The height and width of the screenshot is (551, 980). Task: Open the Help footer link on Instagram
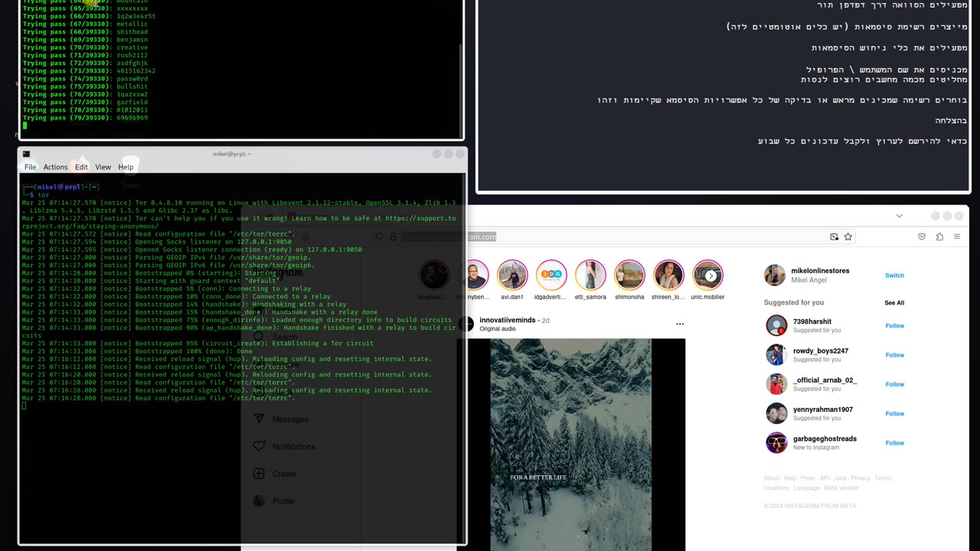[x=789, y=478]
